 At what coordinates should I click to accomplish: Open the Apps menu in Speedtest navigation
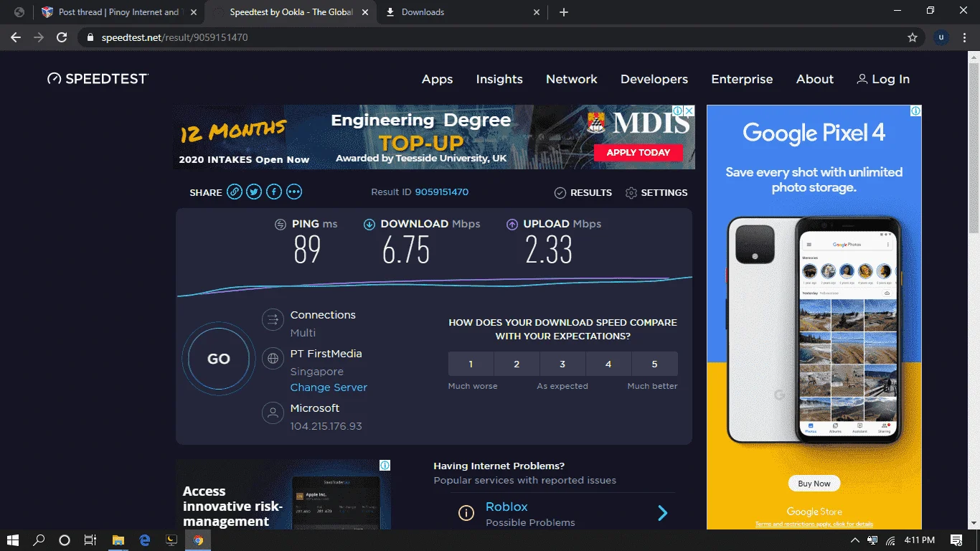point(438,79)
